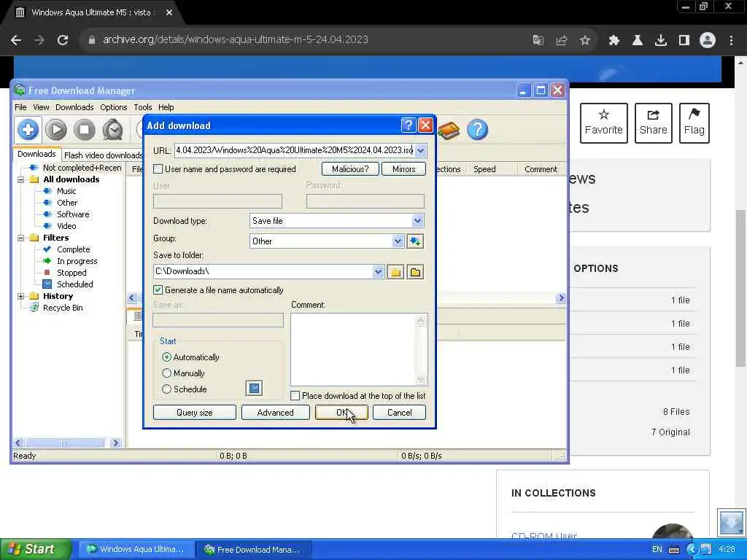Open the Tools menu
Image resolution: width=747 pixels, height=560 pixels.
click(x=142, y=107)
